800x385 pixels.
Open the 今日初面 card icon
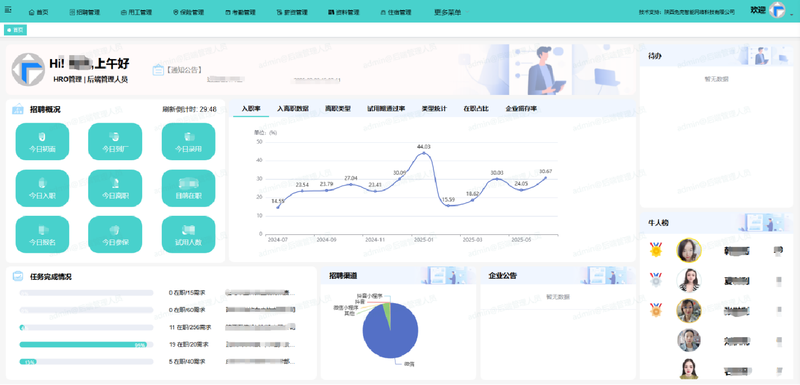point(42,137)
